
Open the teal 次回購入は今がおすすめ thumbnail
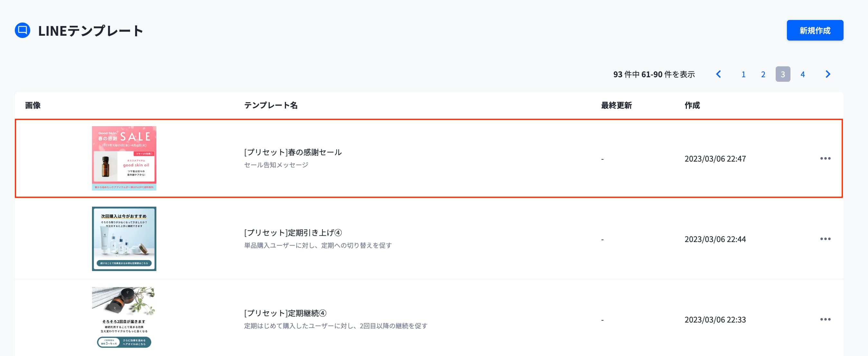(x=124, y=239)
